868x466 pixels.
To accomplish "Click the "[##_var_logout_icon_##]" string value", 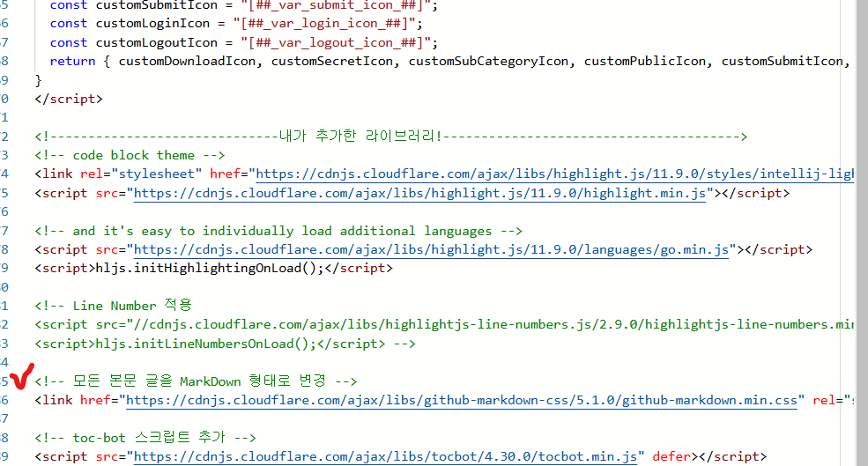I will tap(336, 42).
